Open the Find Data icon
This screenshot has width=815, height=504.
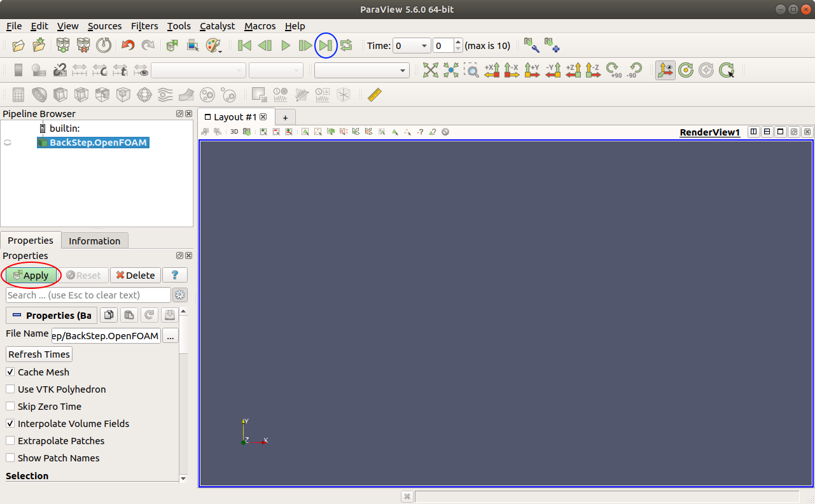point(193,46)
